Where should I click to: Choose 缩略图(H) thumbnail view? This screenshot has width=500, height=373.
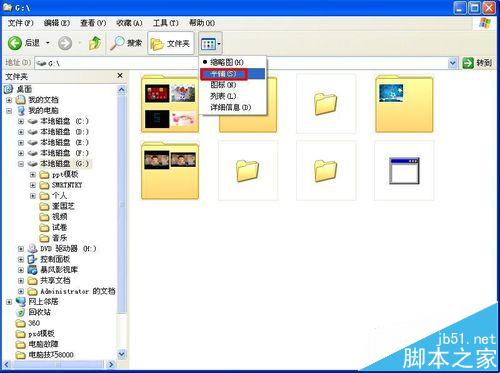tap(232, 62)
